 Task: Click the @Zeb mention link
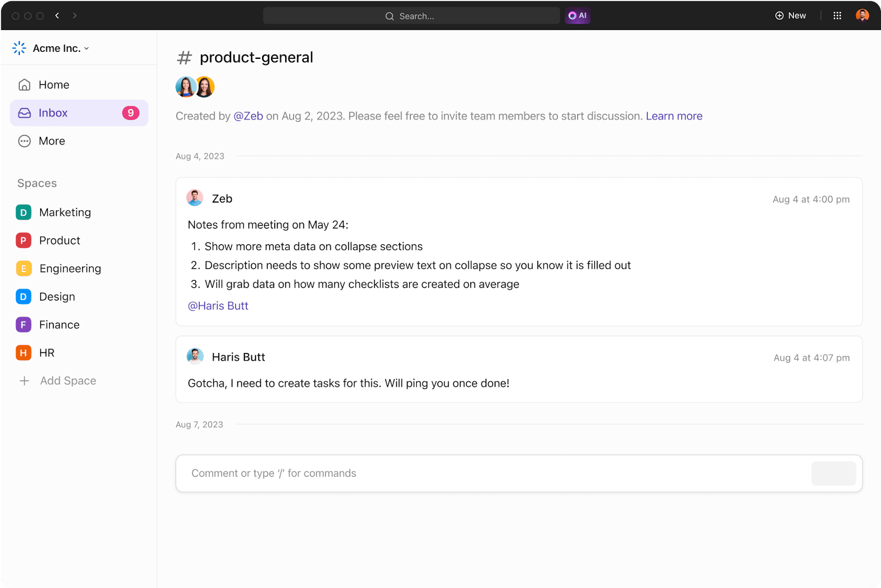coord(248,116)
